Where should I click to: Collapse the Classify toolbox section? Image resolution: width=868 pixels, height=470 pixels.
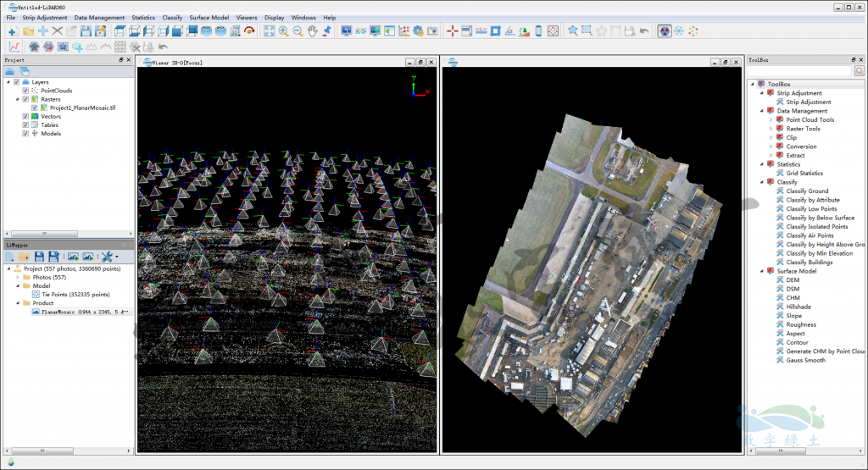(x=761, y=181)
